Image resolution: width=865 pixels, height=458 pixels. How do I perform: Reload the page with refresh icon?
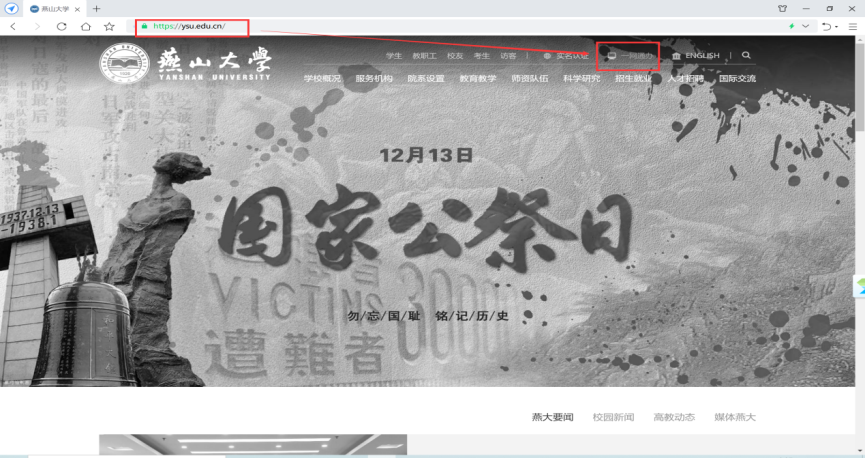[x=62, y=26]
